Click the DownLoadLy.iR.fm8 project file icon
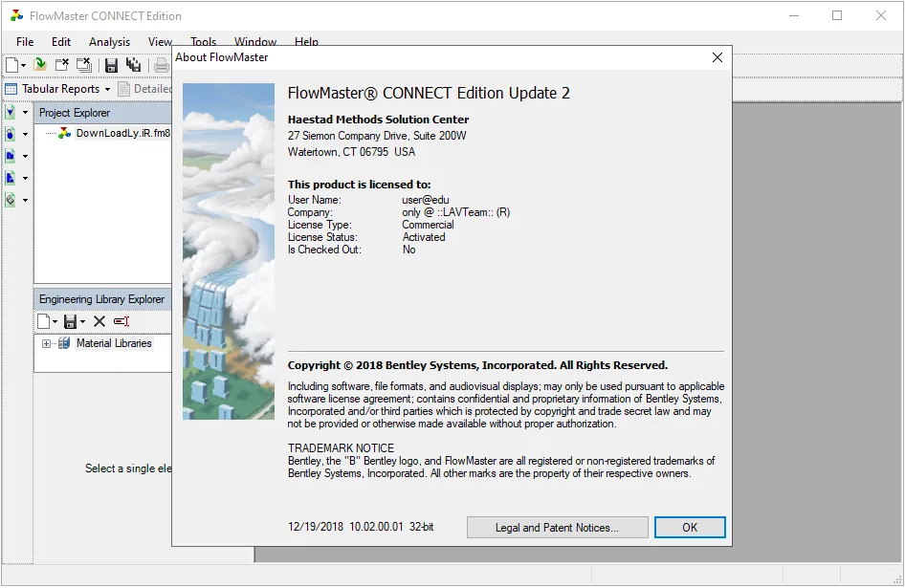The image size is (905, 588). [65, 133]
